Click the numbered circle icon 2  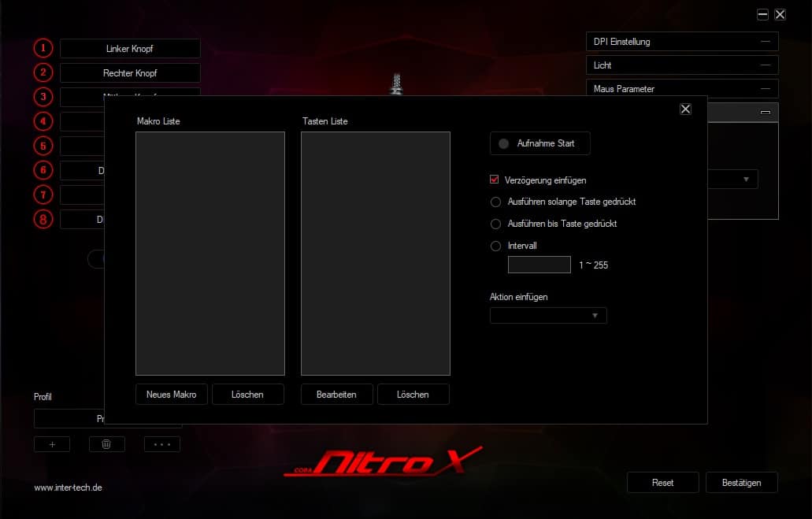[x=43, y=72]
